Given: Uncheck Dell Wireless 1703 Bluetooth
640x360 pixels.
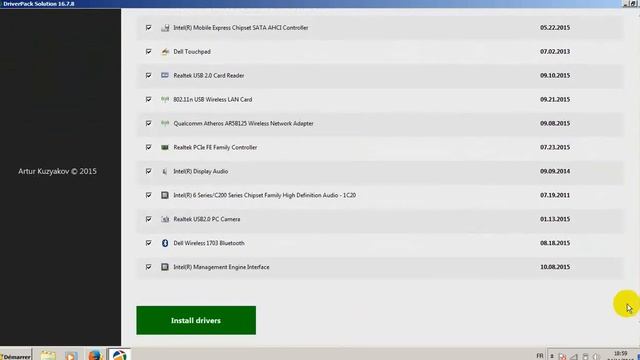Looking at the screenshot, I should [149, 243].
